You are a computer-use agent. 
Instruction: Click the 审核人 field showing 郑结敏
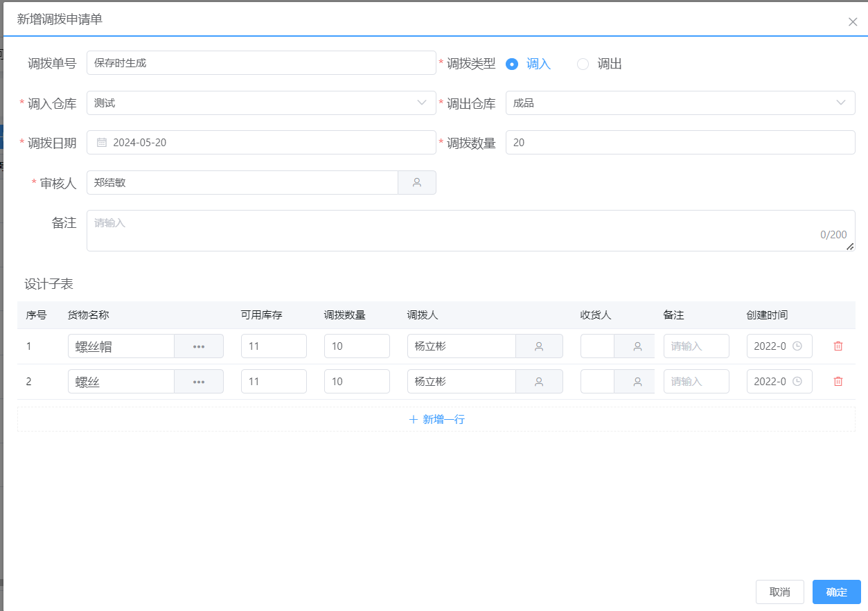(x=242, y=183)
